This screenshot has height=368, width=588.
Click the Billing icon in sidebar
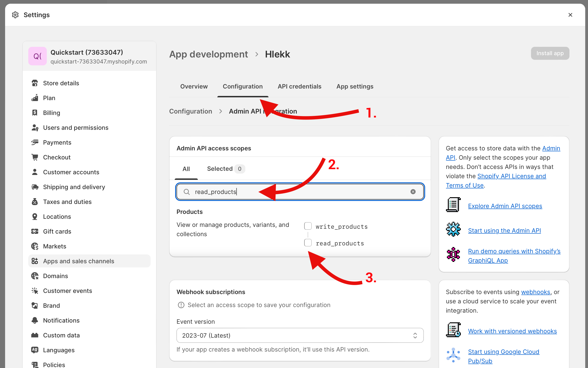pos(35,112)
